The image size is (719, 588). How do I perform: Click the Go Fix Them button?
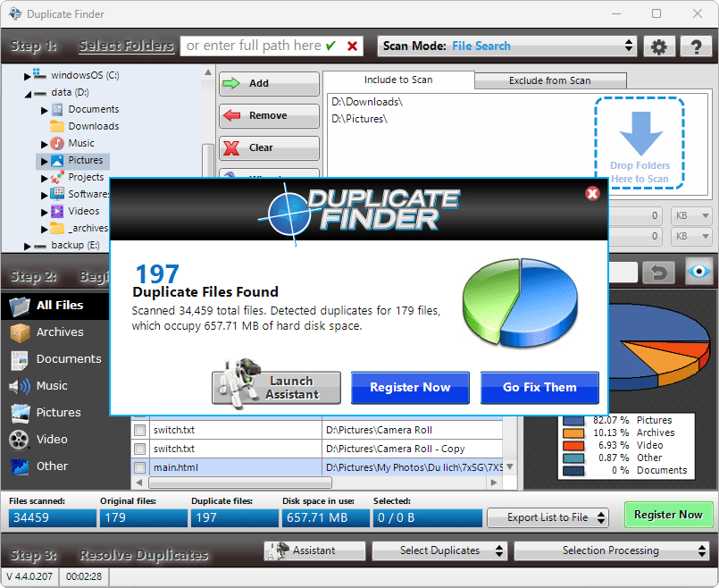[539, 388]
